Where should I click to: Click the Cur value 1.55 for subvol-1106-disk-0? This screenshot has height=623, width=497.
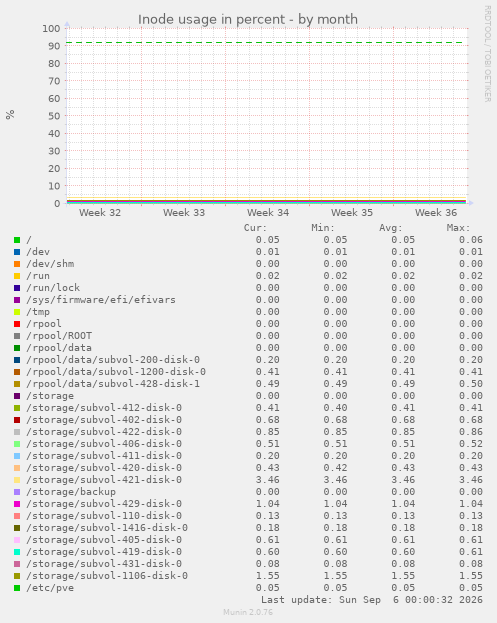pos(268,576)
